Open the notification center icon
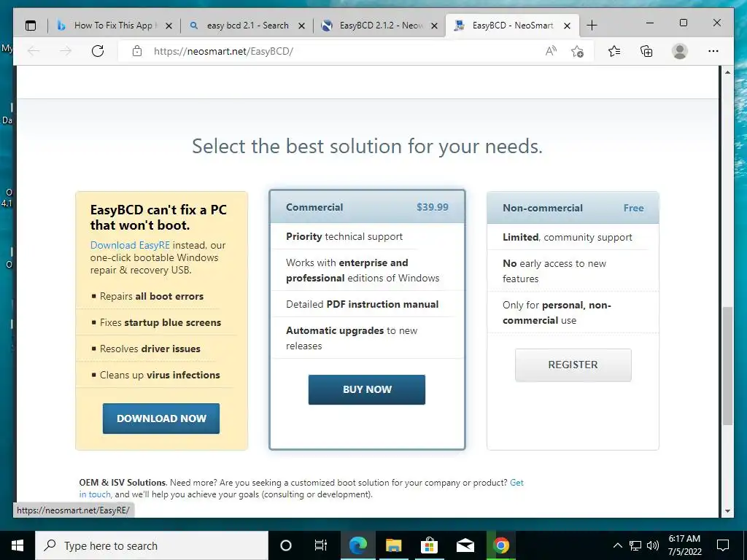The image size is (747, 560). (723, 545)
